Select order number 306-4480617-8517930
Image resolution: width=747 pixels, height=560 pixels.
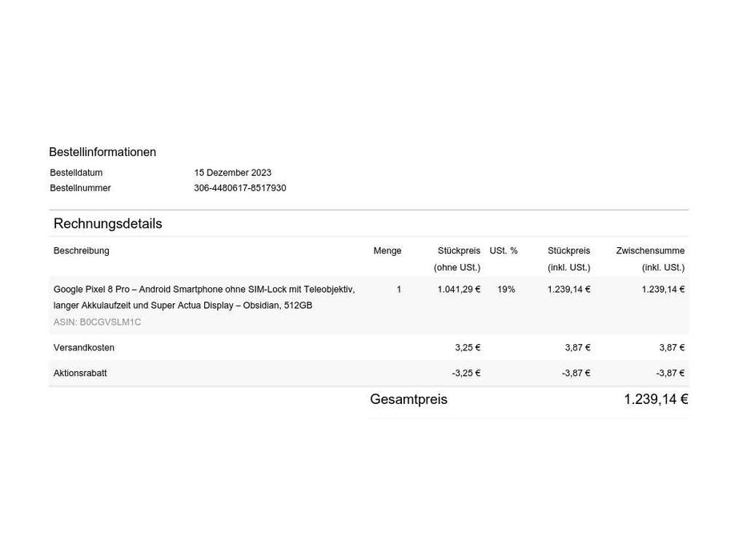pos(239,188)
